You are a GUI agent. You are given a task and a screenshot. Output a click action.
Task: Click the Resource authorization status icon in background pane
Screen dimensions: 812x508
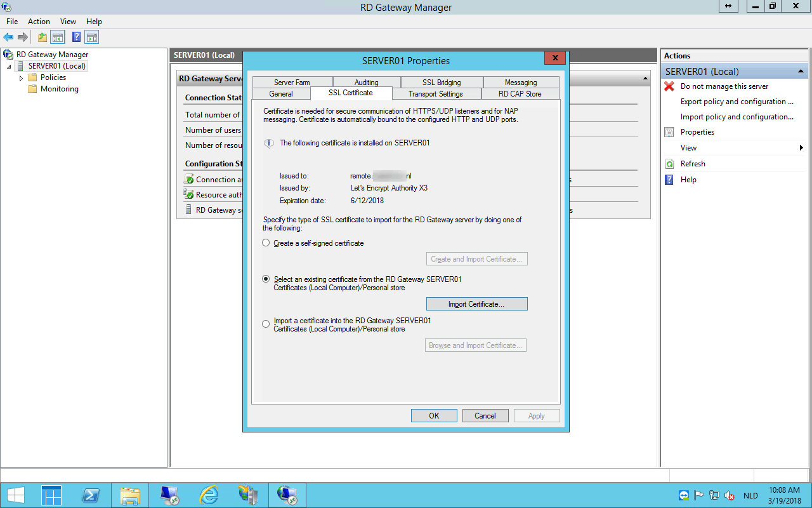coord(189,194)
